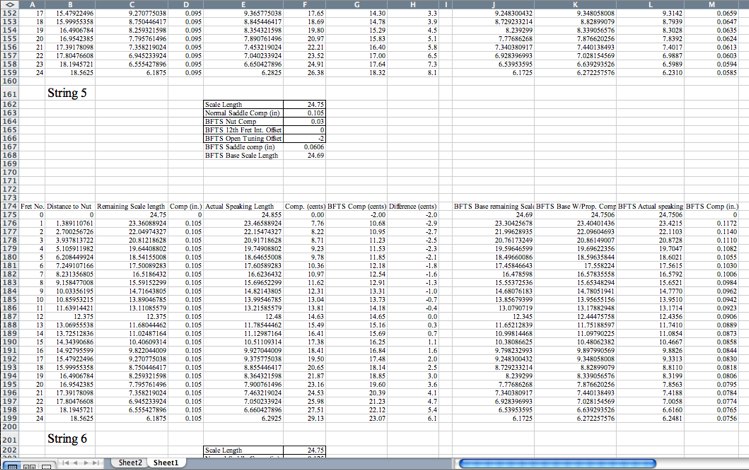
Task: Select the 0.105 saddle comp value cell
Action: coord(304,113)
